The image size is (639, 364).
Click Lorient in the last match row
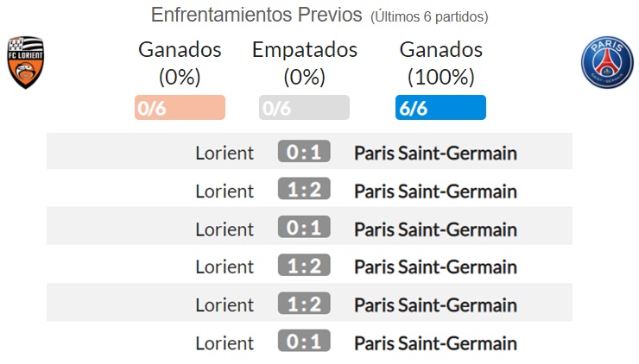click(225, 343)
